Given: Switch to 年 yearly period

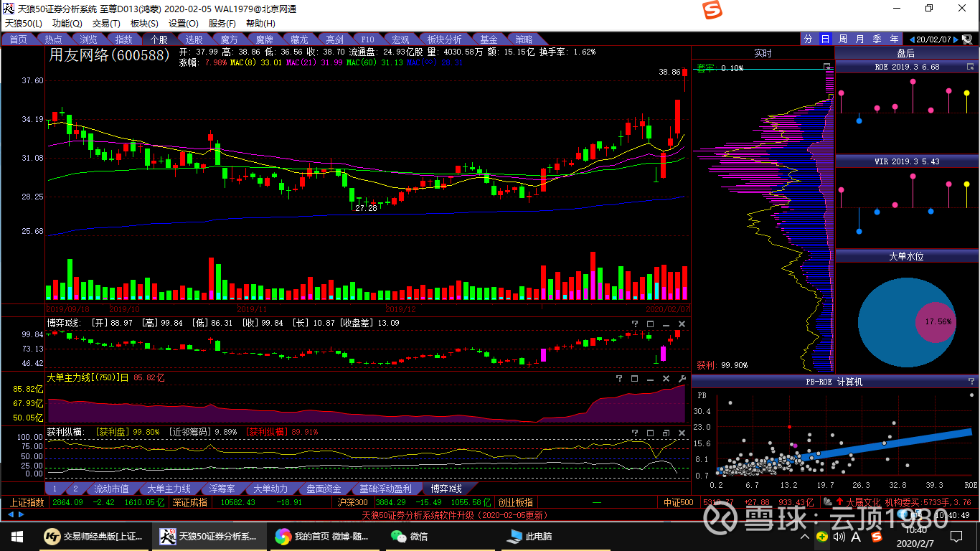Looking at the screenshot, I should pyautogui.click(x=894, y=39).
